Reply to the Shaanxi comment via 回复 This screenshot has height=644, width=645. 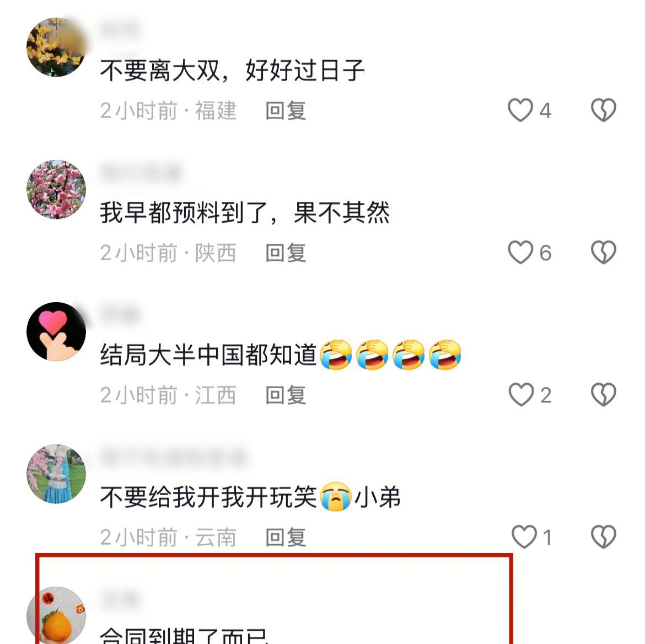[286, 253]
